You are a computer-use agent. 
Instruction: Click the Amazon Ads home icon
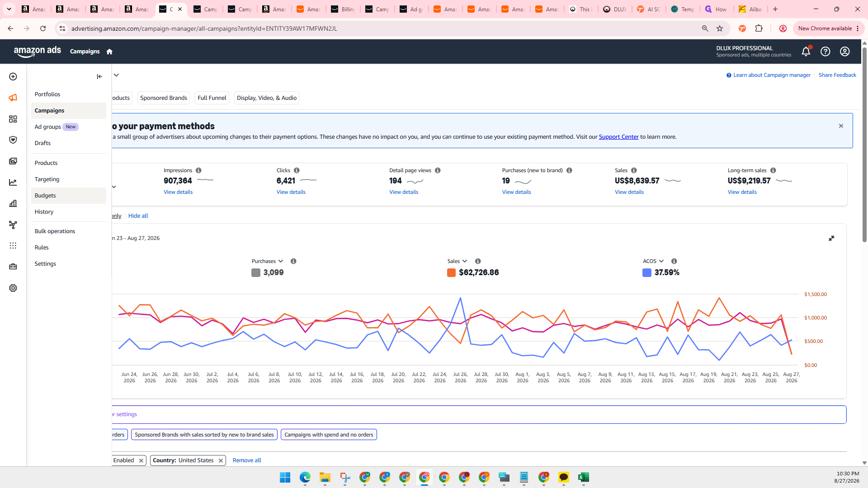point(109,52)
